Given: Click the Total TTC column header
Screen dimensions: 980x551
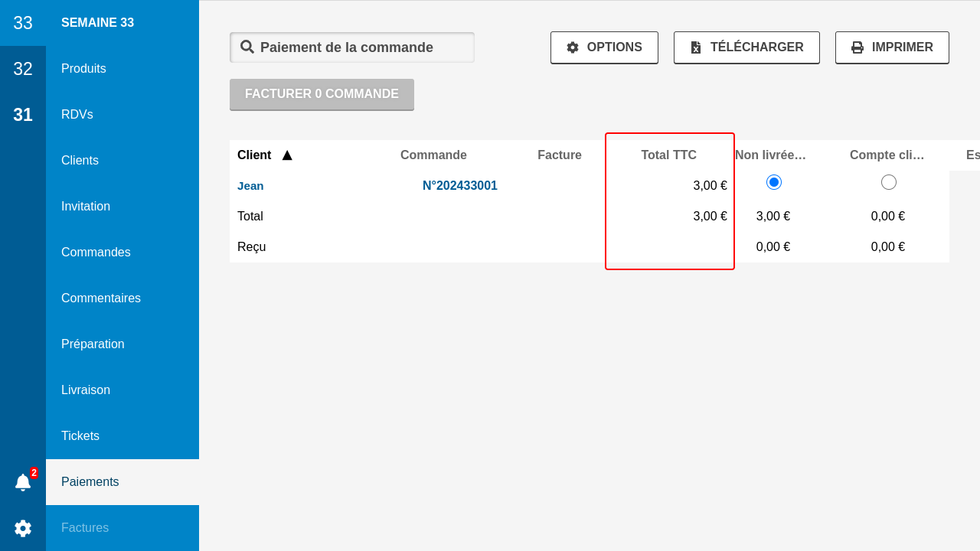Looking at the screenshot, I should pyautogui.click(x=668, y=155).
